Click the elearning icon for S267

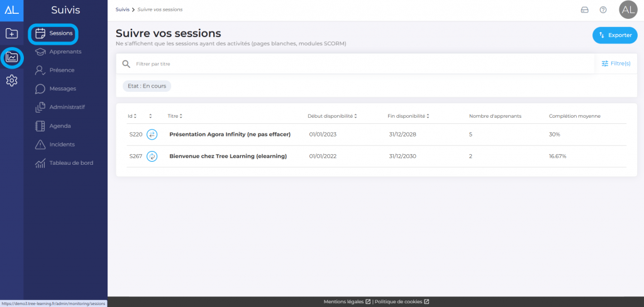coord(152,156)
